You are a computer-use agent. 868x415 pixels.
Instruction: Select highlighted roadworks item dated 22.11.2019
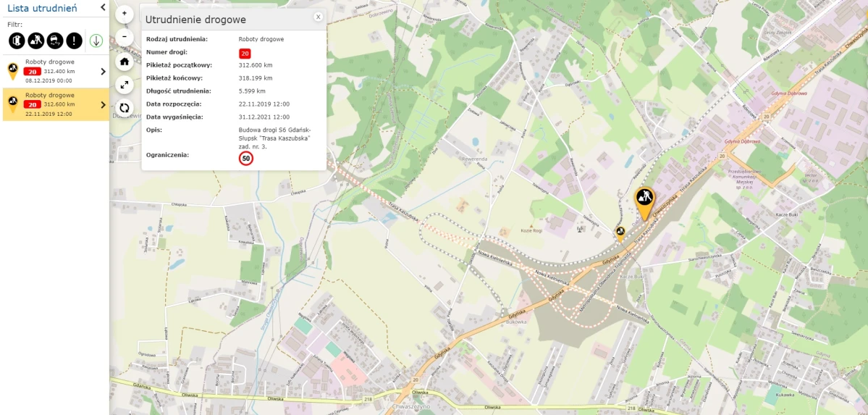click(55, 105)
